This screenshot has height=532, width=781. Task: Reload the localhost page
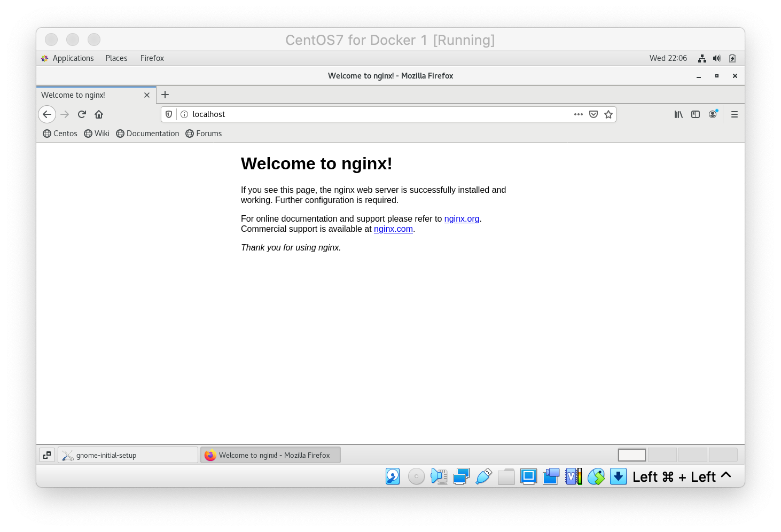click(x=82, y=114)
